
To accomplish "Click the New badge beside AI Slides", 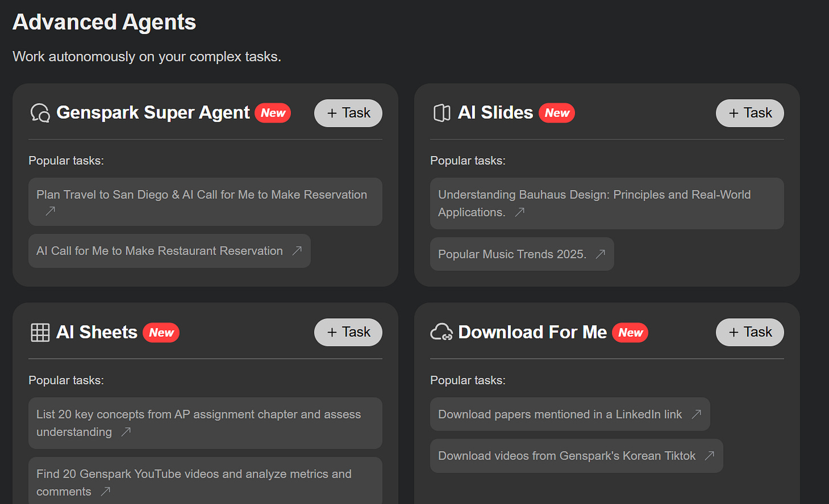I will tap(557, 113).
